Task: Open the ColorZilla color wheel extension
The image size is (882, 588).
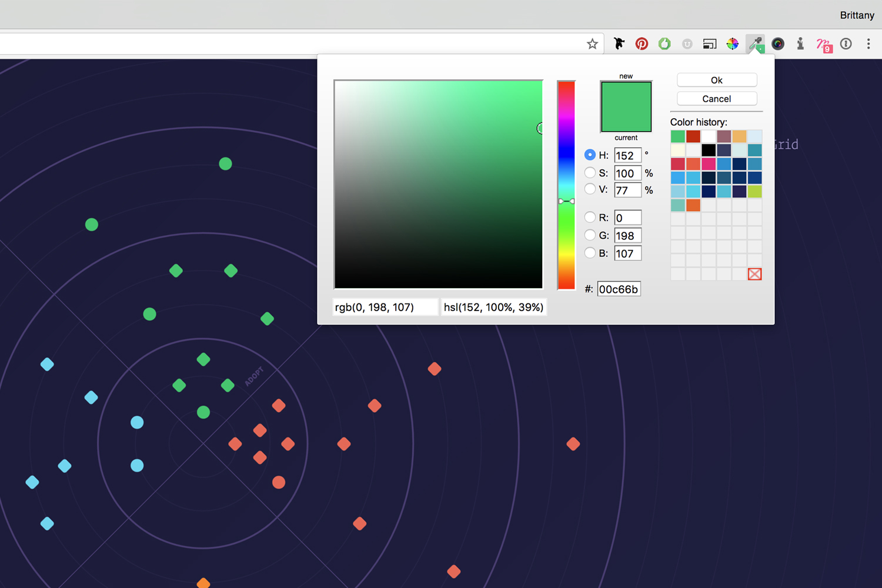Action: 732,44
